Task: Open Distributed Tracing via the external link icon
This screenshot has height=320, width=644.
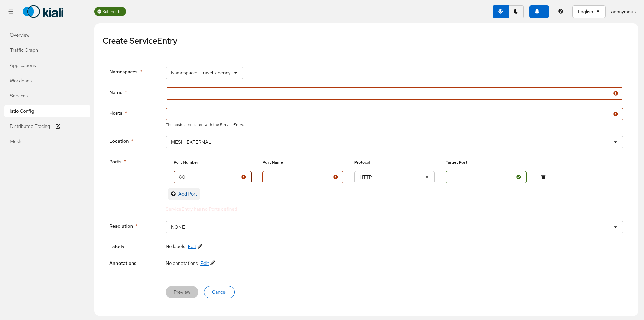Action: [x=58, y=126]
